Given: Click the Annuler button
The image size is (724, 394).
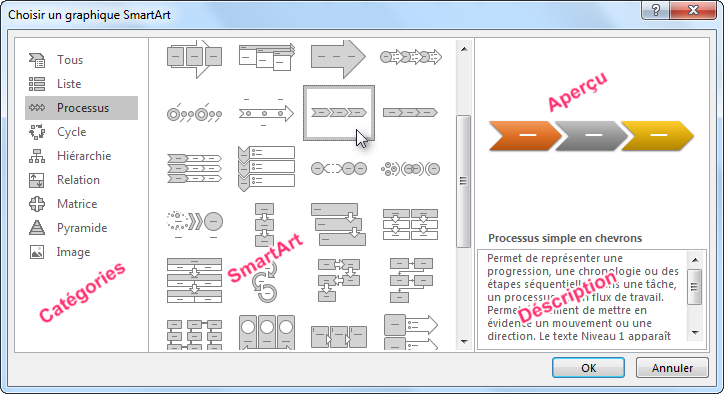Looking at the screenshot, I should pos(672,368).
